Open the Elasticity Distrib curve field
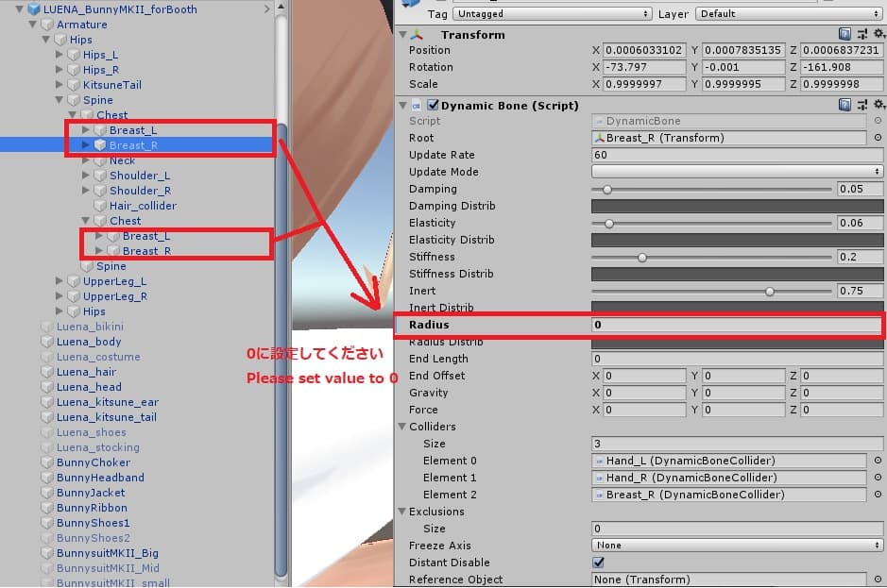887x588 pixels. coord(737,240)
